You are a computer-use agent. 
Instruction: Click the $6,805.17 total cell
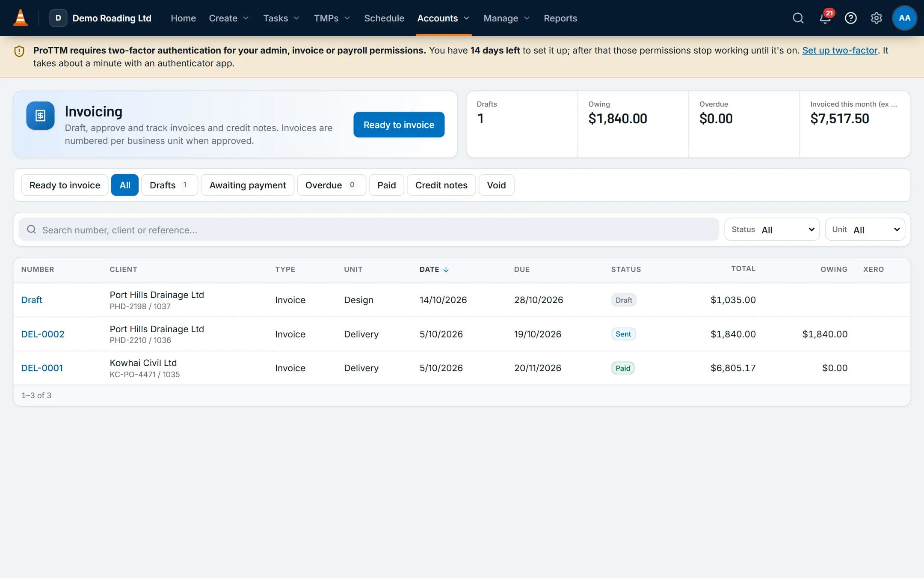click(733, 368)
